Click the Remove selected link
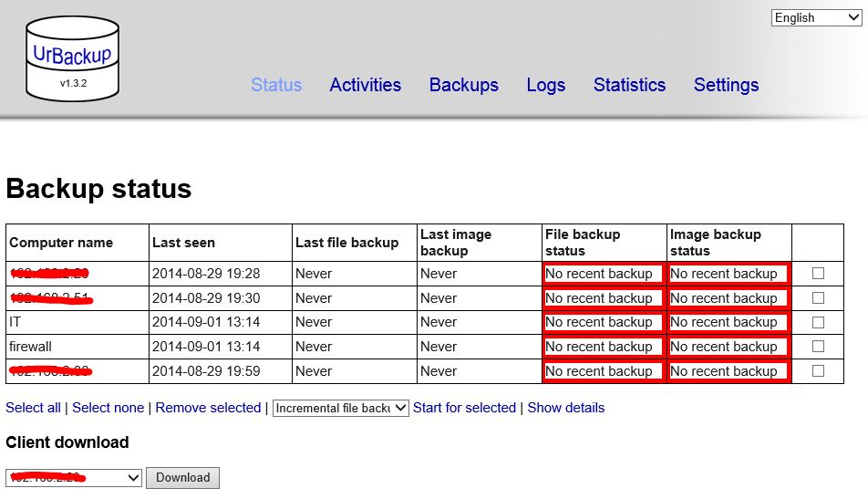This screenshot has height=499, width=868. pos(208,408)
